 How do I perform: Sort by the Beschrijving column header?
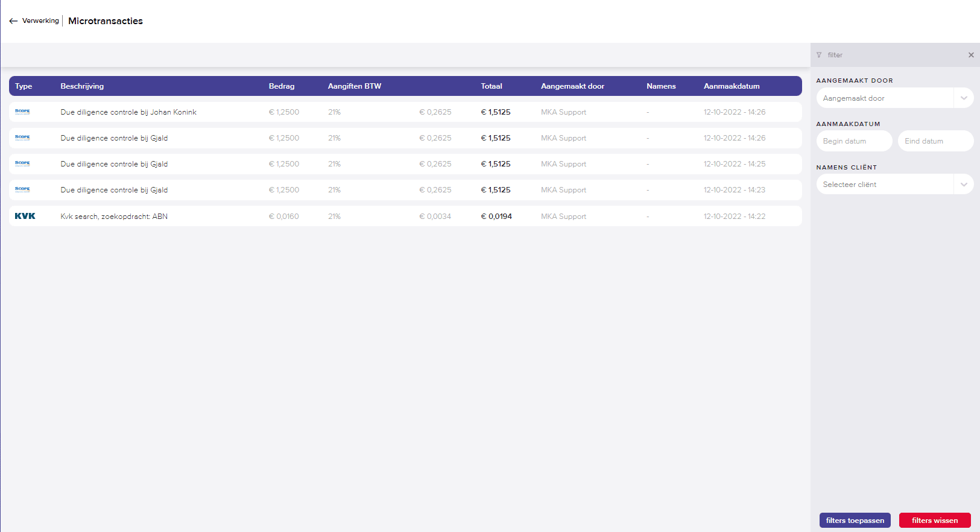point(82,86)
